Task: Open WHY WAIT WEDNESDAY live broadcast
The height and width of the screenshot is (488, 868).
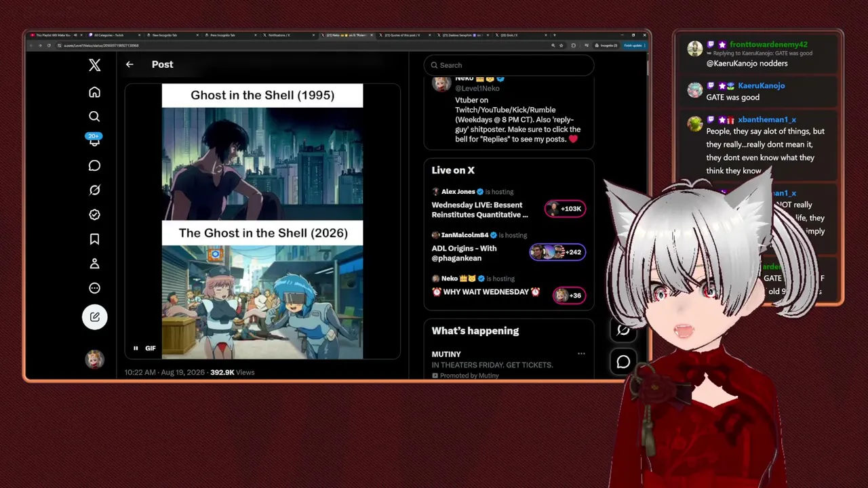Action: [486, 292]
